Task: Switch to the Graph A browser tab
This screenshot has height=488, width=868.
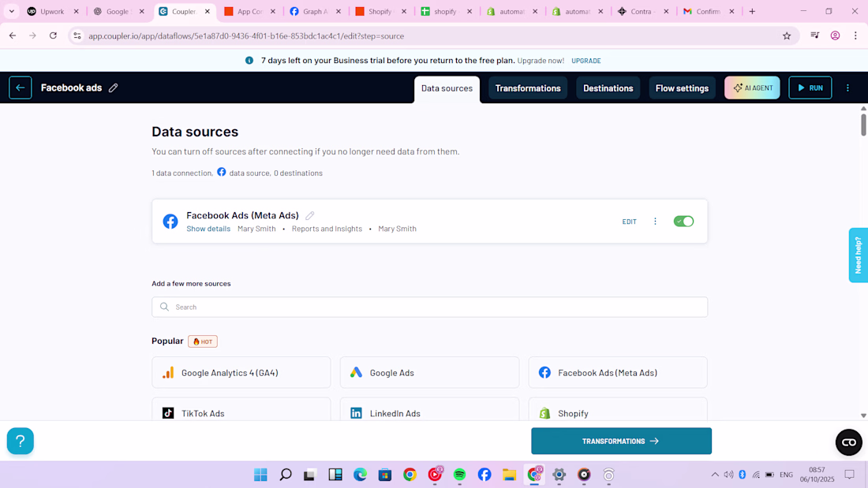Action: point(316,11)
